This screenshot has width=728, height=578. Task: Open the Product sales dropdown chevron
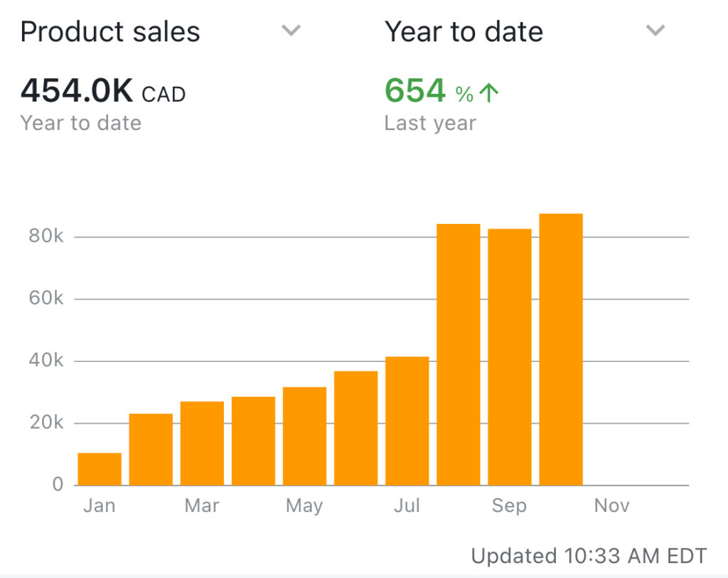coord(291,31)
